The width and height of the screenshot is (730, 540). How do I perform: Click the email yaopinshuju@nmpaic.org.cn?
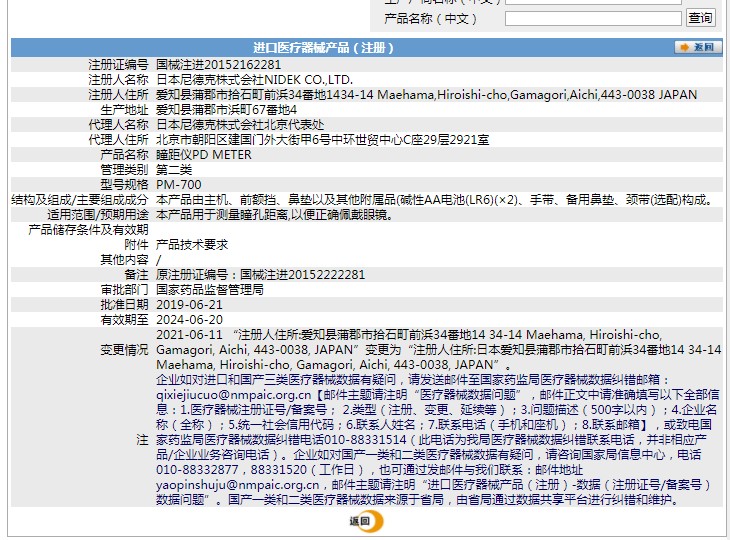click(237, 485)
